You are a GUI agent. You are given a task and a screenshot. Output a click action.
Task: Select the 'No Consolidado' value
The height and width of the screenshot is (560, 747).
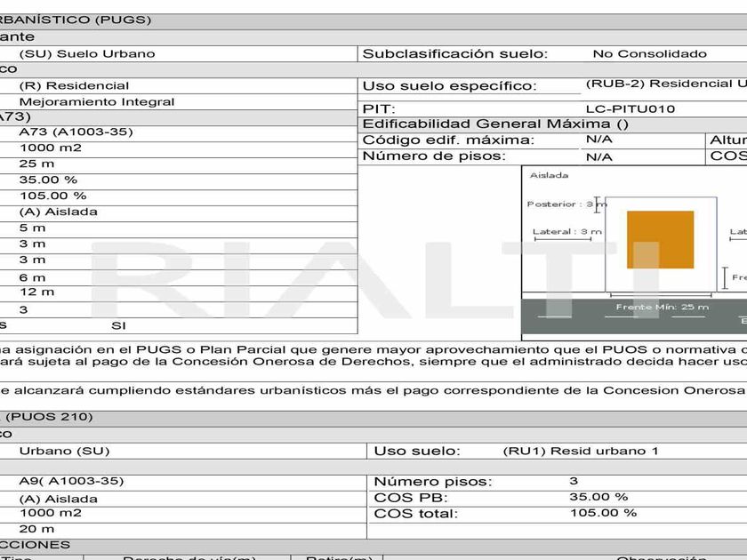click(649, 54)
